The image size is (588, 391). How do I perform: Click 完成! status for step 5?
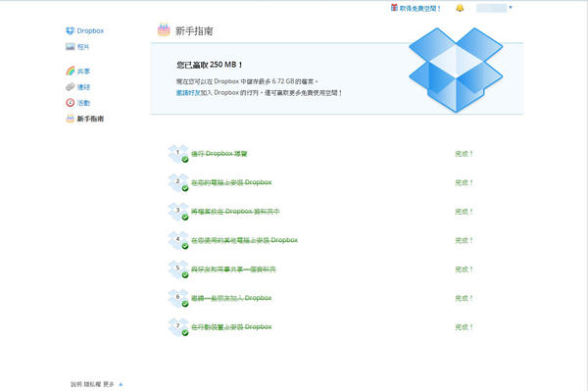[464, 269]
